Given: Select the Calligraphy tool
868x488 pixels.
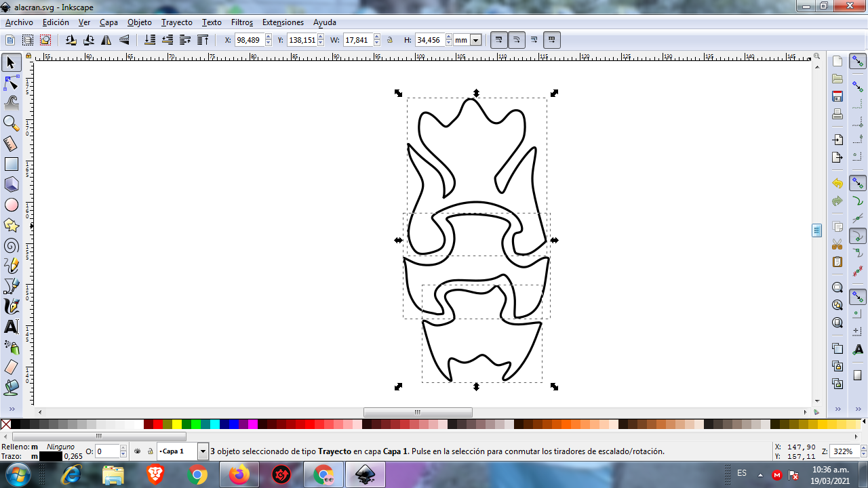Looking at the screenshot, I should (11, 306).
